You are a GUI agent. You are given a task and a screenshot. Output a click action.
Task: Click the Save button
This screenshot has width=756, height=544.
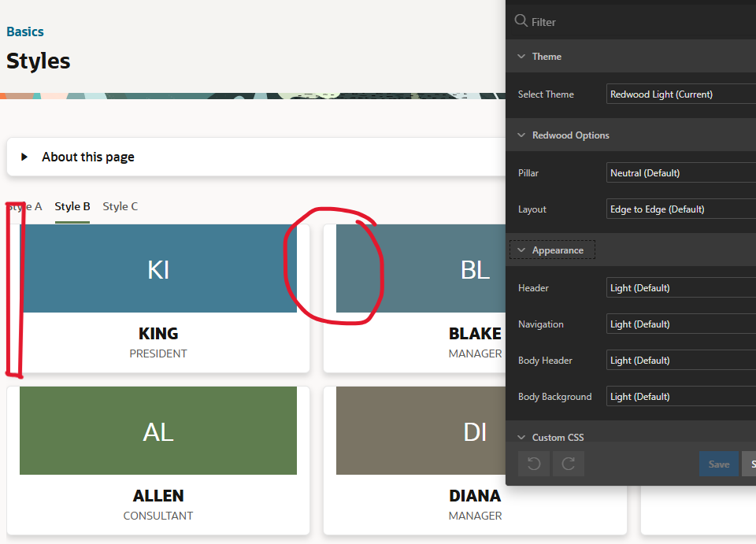click(718, 464)
